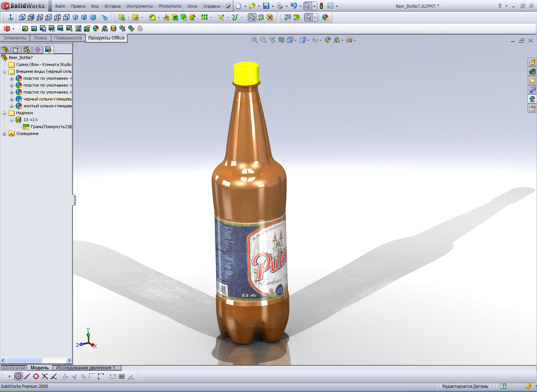537x392 pixels.
Task: Select the Beer_Bottle7 root tree item
Action: coord(21,58)
